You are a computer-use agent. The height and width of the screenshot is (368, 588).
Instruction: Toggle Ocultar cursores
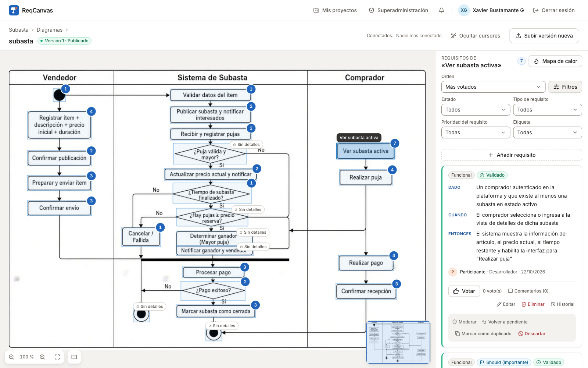(475, 36)
